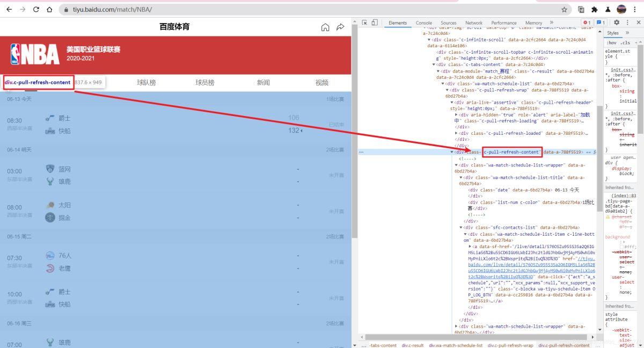The width and height of the screenshot is (644, 348).
Task: Activate the DevTools inspect element picker
Action: point(364,23)
